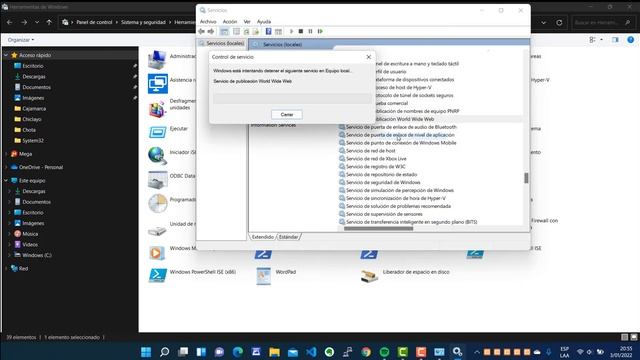Open the Ver menu in Servicios
This screenshot has height=360, width=640.
(247, 22)
